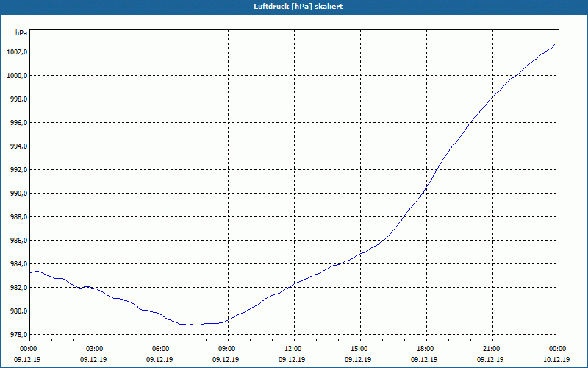Click the 986,0 pressure axis value

coord(19,241)
